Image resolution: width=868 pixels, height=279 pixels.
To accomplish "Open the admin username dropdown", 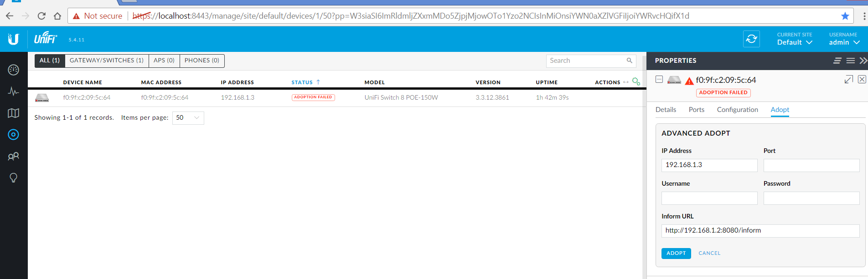I will click(x=844, y=39).
